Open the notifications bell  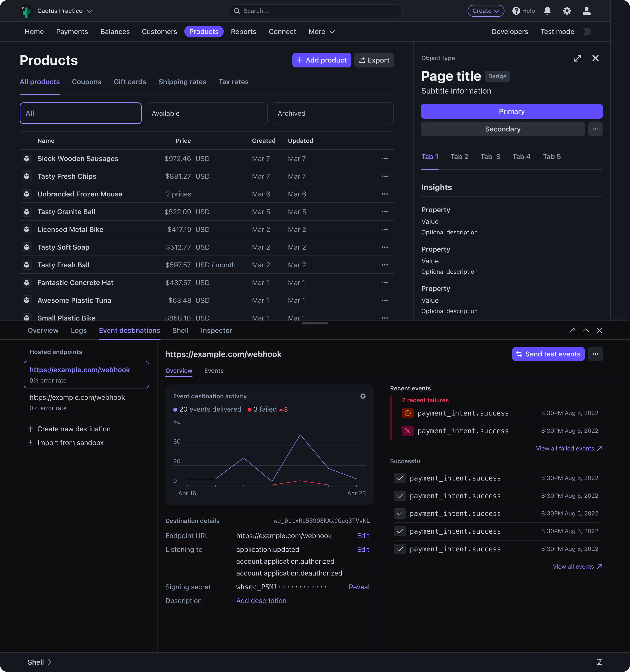pos(547,11)
